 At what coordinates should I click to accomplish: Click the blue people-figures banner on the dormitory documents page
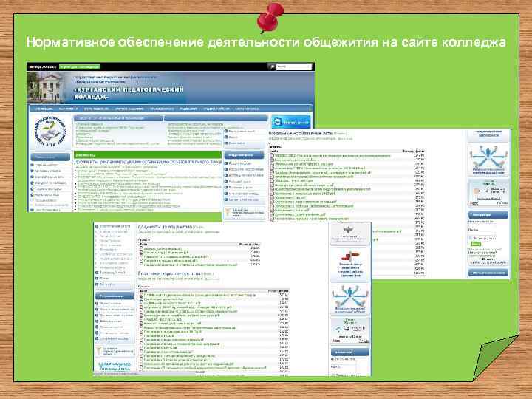349,299
